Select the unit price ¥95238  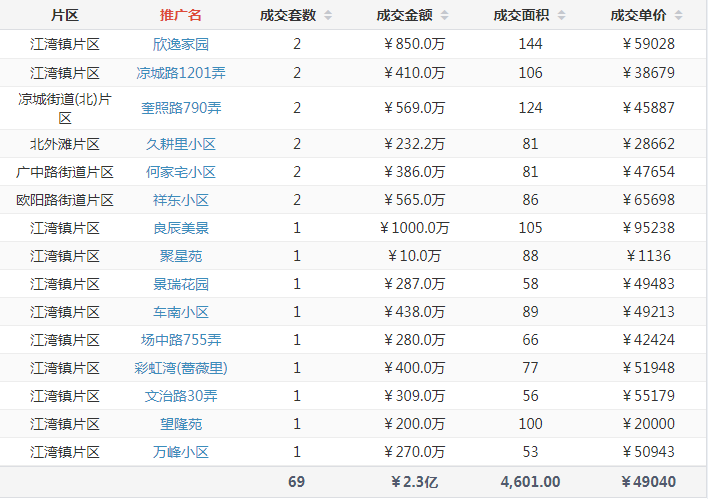coord(648,228)
